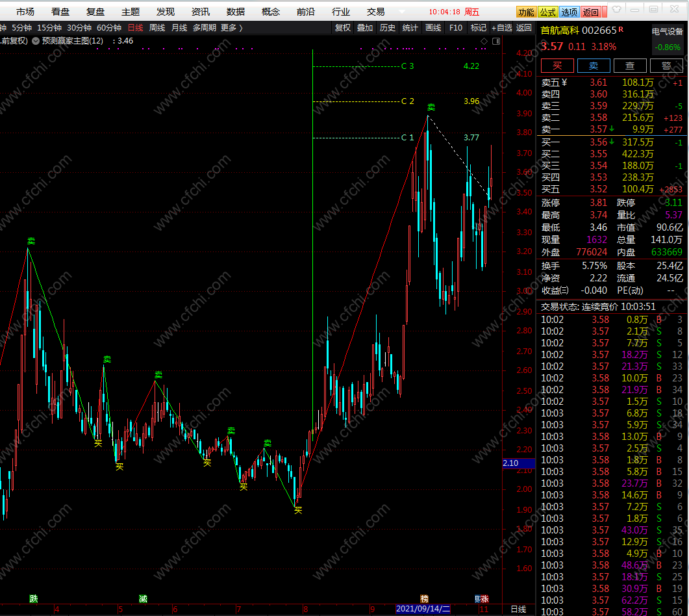
Task: Click the blue 选项 button
Action: point(570,12)
